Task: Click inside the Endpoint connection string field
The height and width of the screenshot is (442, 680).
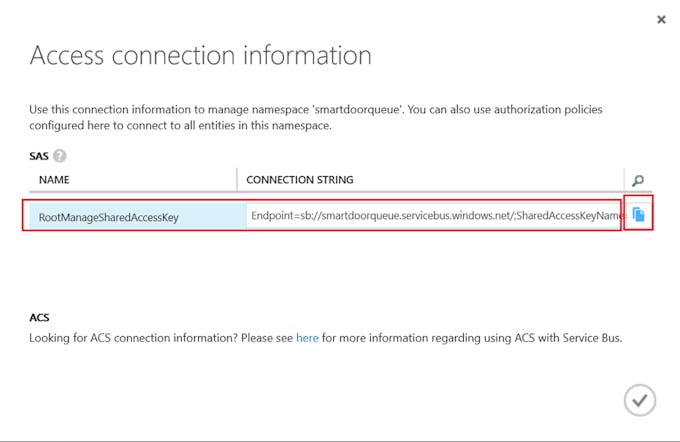Action: click(x=435, y=216)
